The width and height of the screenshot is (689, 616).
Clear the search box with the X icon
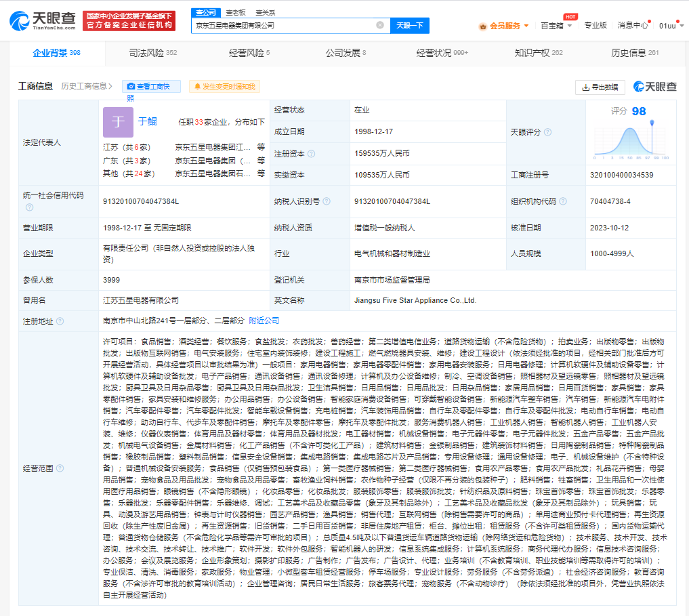click(380, 25)
